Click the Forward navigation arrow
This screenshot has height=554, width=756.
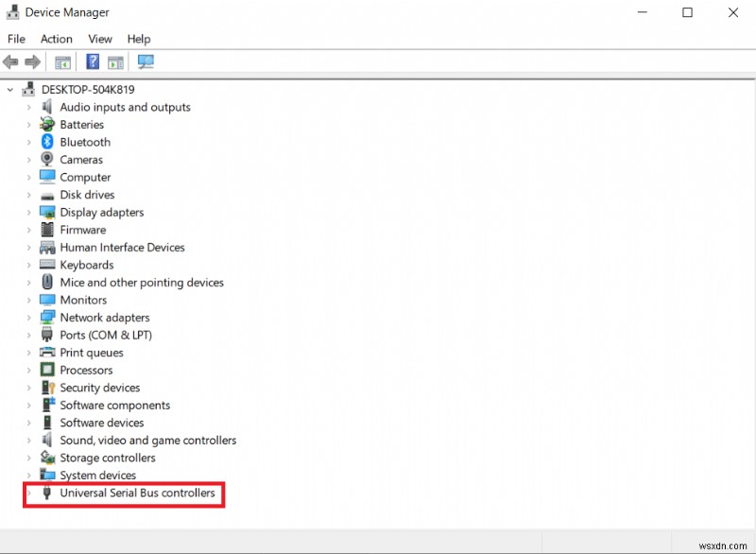click(x=33, y=61)
